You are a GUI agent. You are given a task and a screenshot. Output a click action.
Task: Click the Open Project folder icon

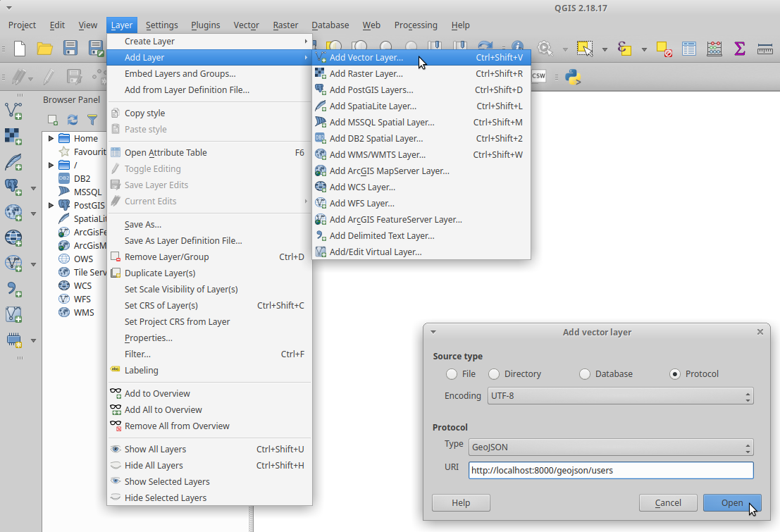[45, 49]
